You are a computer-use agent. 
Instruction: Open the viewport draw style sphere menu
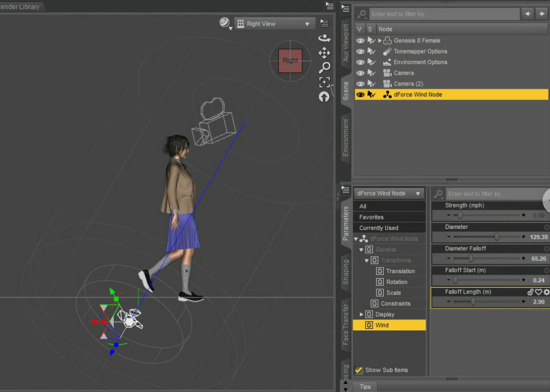pos(225,23)
